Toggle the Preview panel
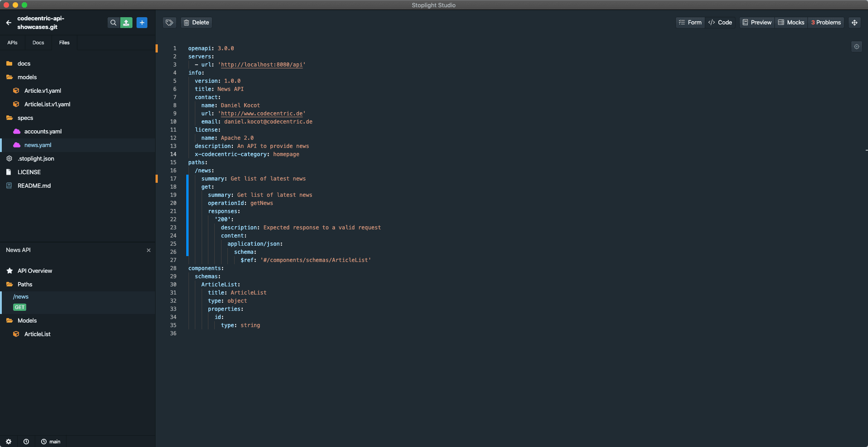Viewport: 868px width, 447px height. coord(757,23)
